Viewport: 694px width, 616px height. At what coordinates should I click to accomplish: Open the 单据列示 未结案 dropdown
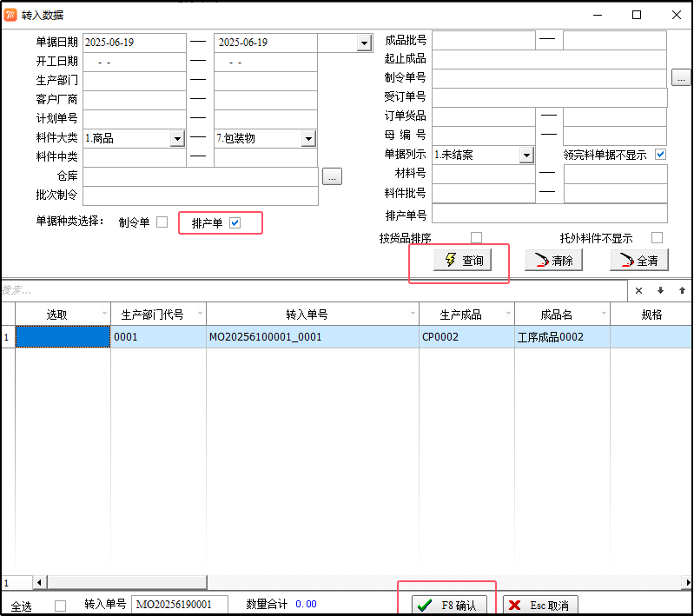pyautogui.click(x=525, y=156)
